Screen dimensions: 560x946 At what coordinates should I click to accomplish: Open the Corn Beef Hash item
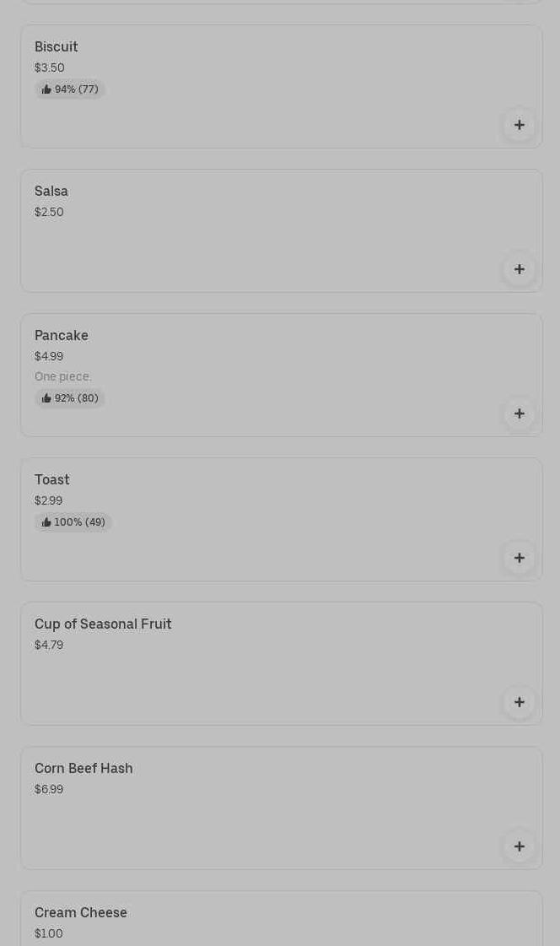pos(83,769)
